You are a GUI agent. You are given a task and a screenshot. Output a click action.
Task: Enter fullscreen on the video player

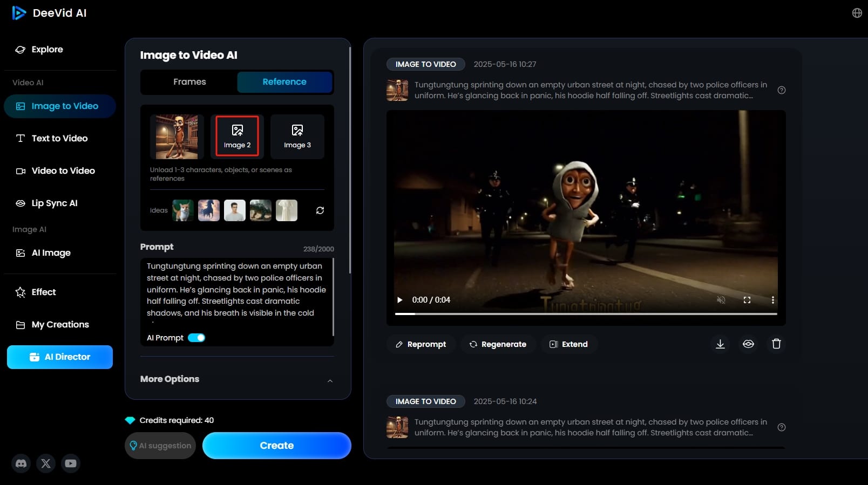point(747,300)
